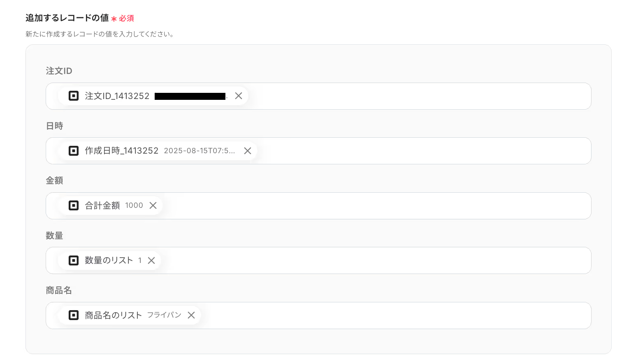This screenshot has height=364, width=631.
Task: Click the 1000 amount value
Action: point(134,205)
